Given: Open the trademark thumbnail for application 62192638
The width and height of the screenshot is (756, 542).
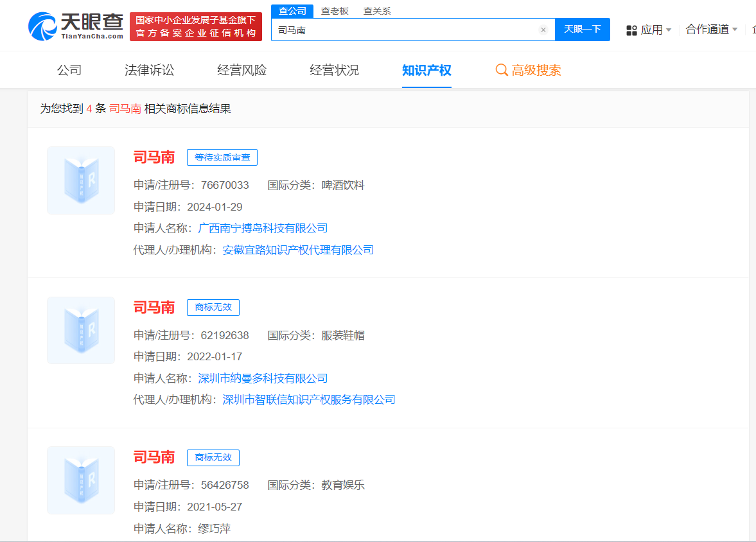Looking at the screenshot, I should pos(81,330).
